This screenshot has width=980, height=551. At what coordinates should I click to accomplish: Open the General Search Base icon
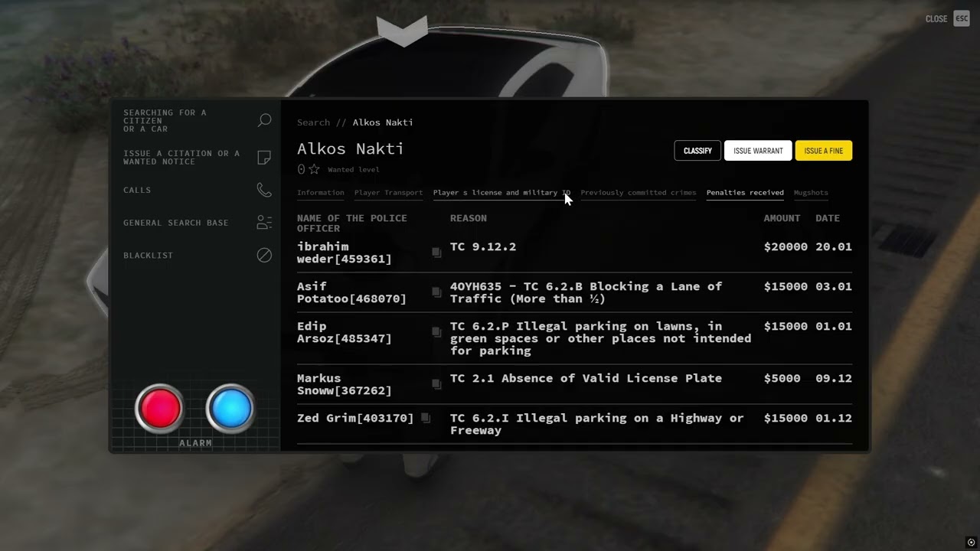click(264, 223)
